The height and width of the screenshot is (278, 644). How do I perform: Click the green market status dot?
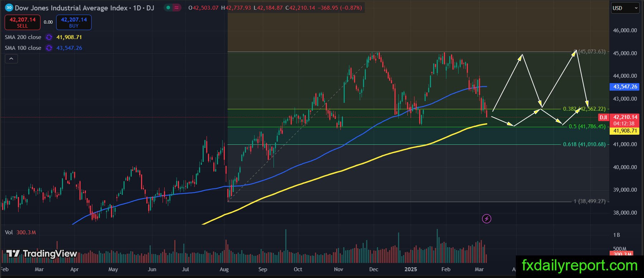168,8
